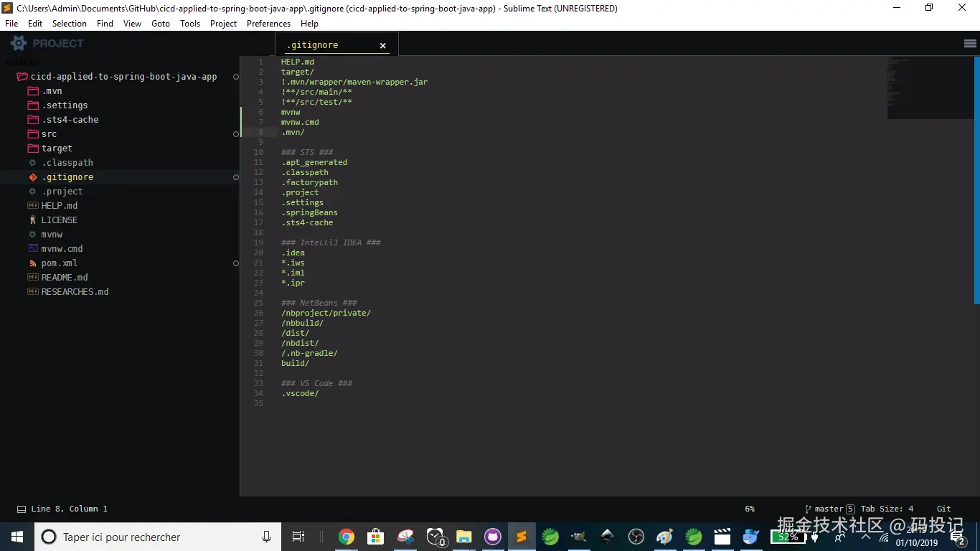This screenshot has height=551, width=980.
Task: Click the minimap preview of the file
Action: [x=930, y=88]
